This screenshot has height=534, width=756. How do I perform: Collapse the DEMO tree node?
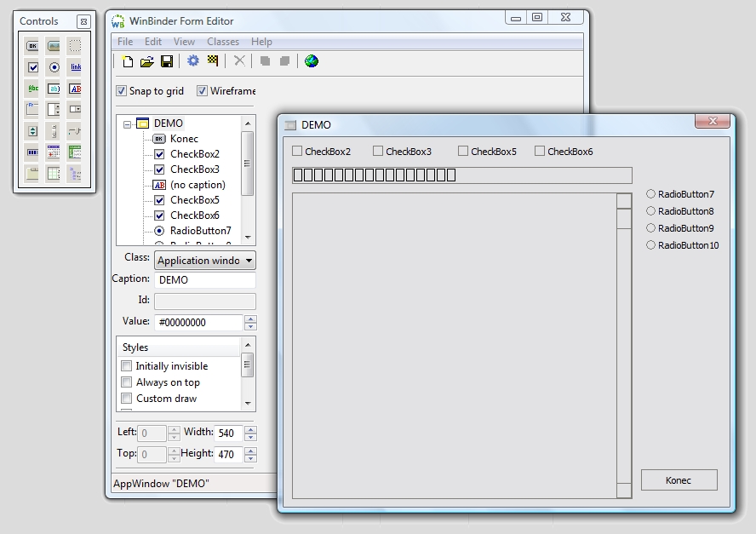coord(127,124)
